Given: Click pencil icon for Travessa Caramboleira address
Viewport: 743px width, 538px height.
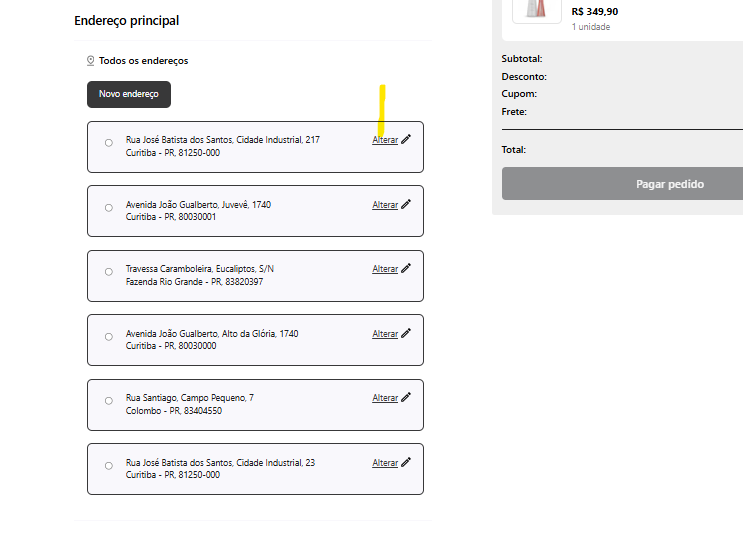Looking at the screenshot, I should click(x=406, y=268).
